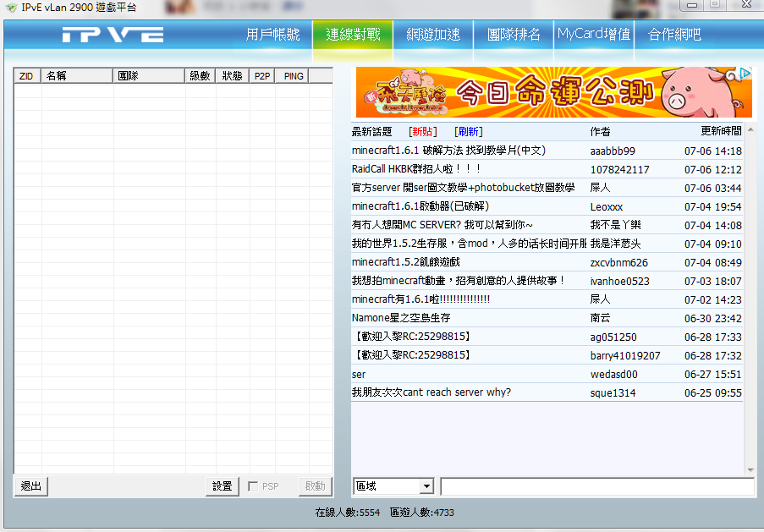Sort by 級數 column header
764x532 pixels.
[201, 76]
